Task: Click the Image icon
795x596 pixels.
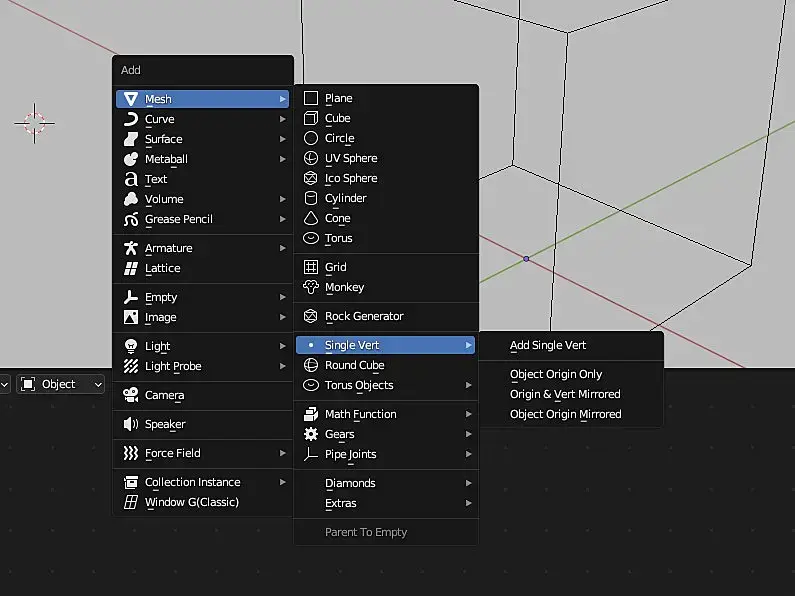Action: coord(131,317)
